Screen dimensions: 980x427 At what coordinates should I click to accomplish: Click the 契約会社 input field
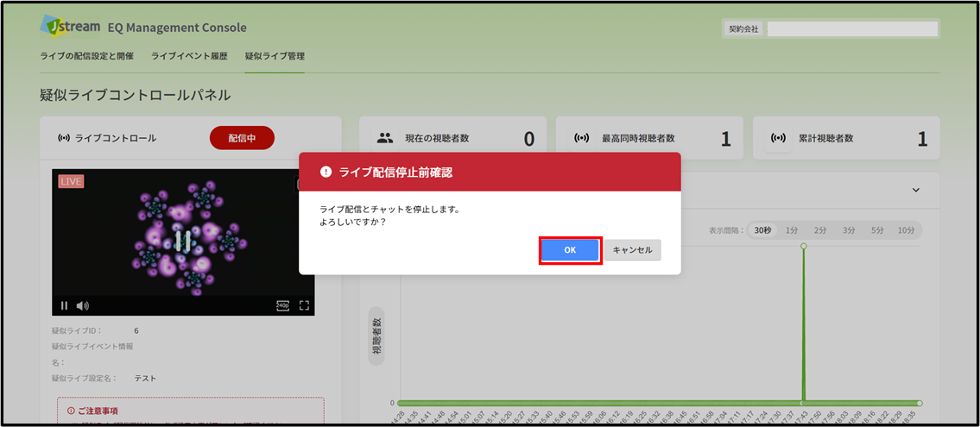point(852,28)
